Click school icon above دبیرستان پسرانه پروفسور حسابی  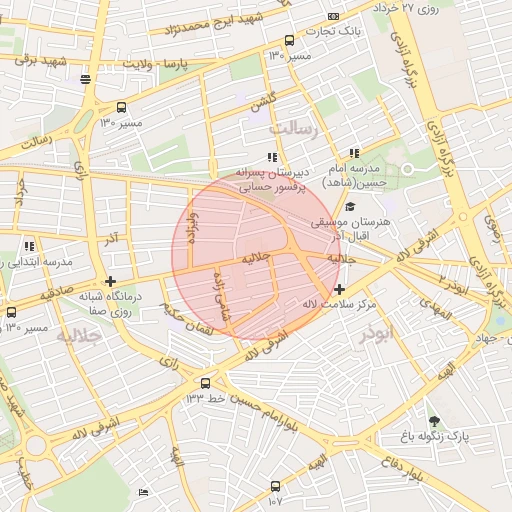point(272,157)
